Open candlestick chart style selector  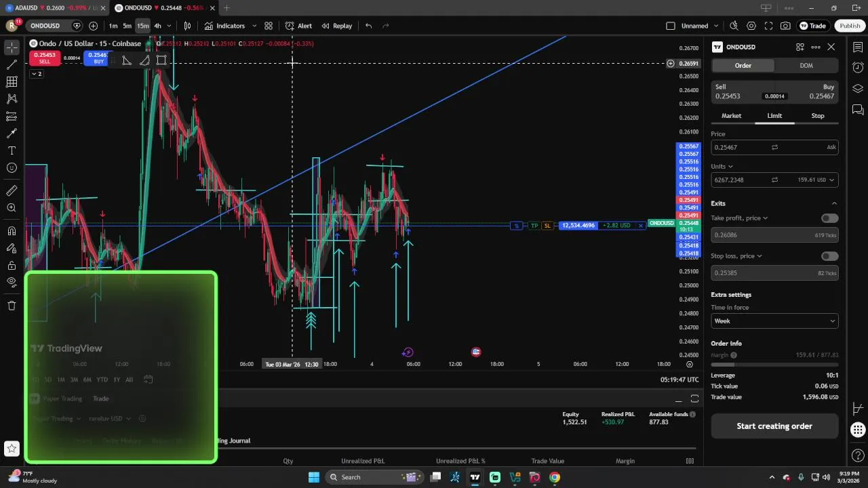pyautogui.click(x=188, y=26)
